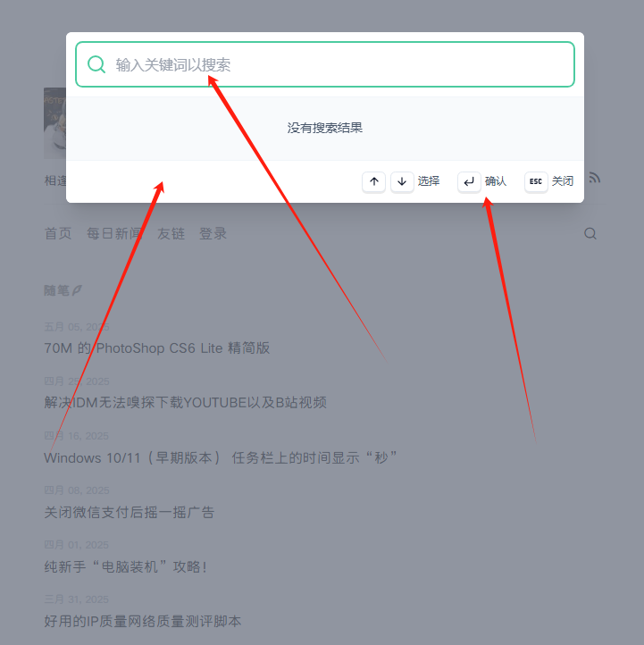Click the feather icon beside 随笔
Screen dimensions: 644x645
click(77, 290)
